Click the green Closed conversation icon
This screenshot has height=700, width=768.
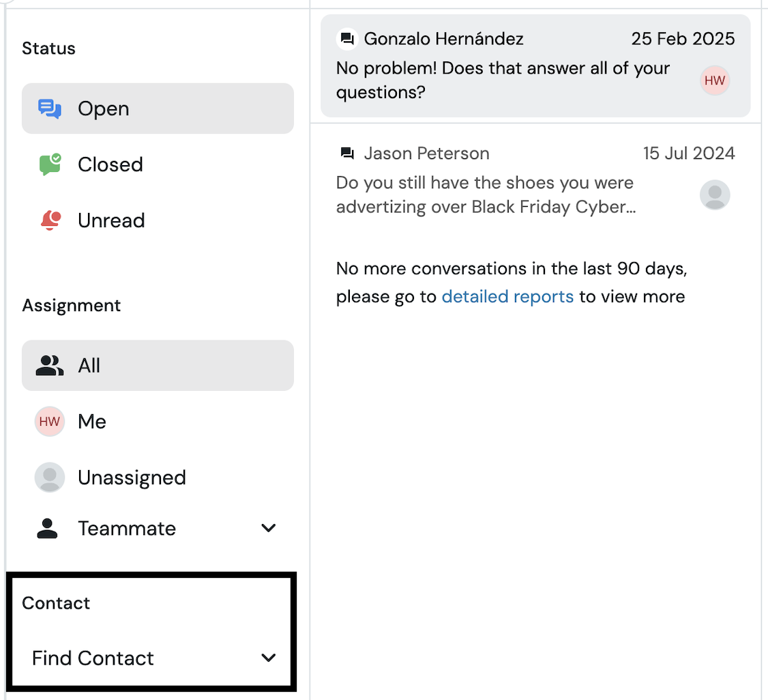tap(50, 164)
